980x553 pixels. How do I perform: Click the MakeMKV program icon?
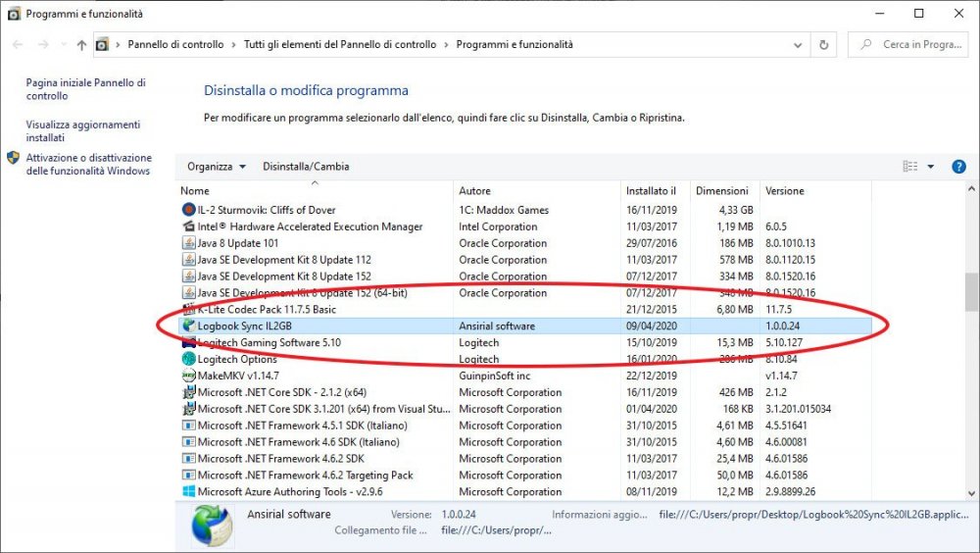point(189,376)
